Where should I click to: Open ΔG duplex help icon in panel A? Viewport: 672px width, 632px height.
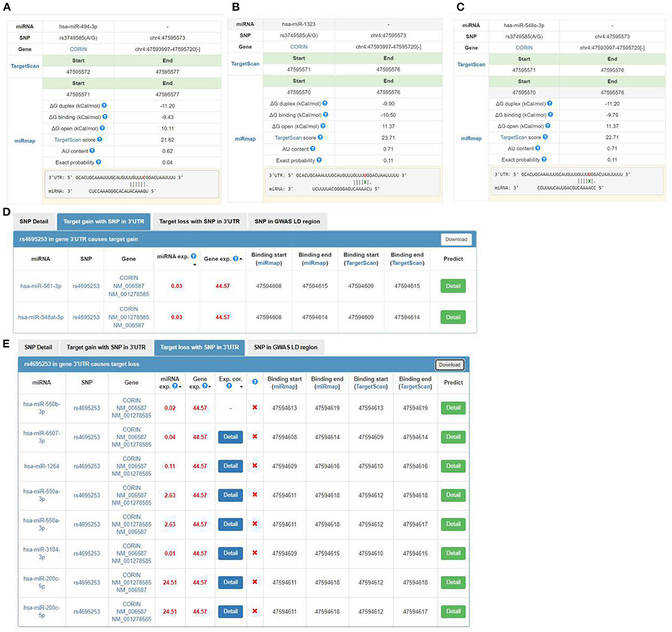(x=104, y=105)
